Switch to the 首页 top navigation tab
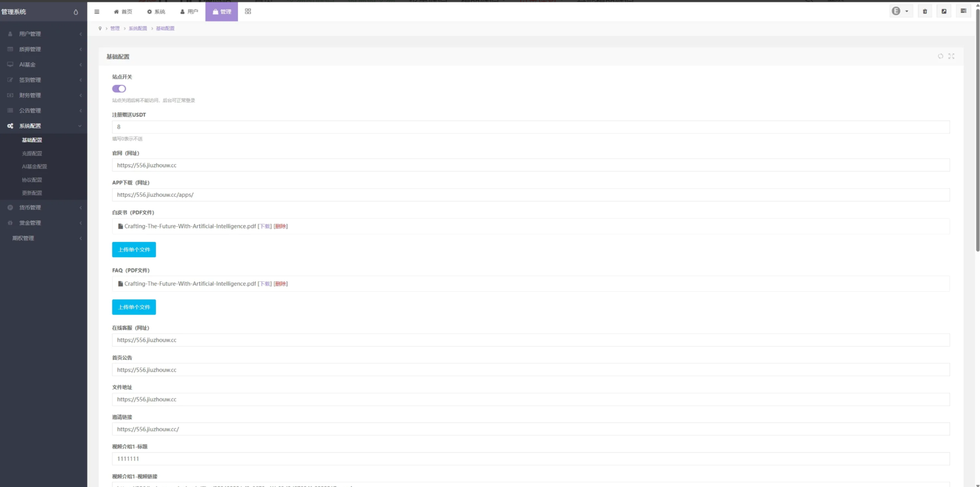Screen dimensions: 980x487 tap(123, 12)
